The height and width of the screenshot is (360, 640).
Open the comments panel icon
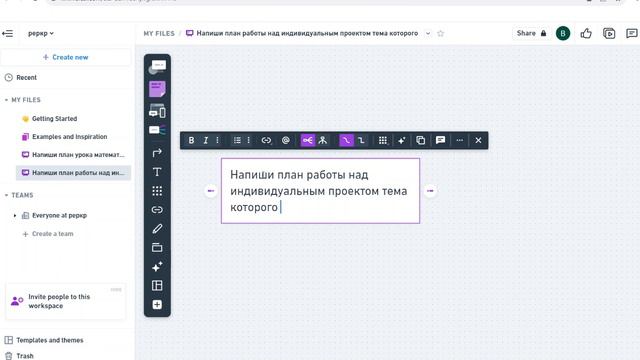tap(632, 33)
